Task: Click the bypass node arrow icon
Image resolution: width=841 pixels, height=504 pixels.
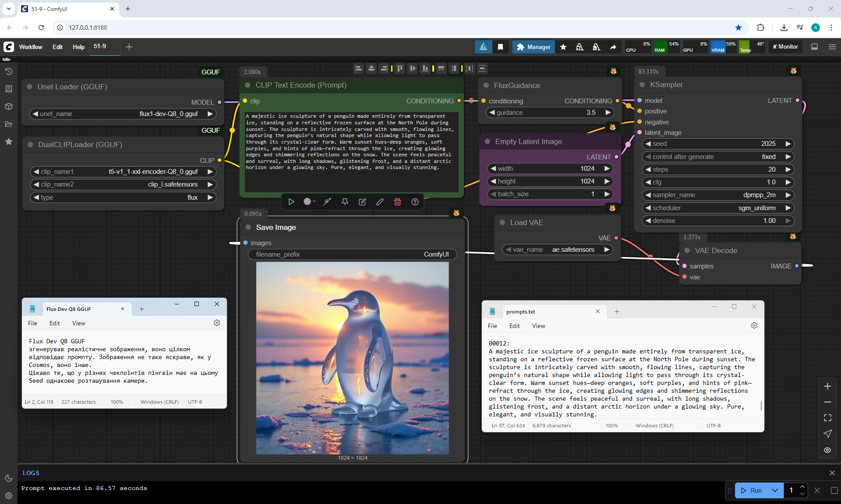Action: click(327, 202)
